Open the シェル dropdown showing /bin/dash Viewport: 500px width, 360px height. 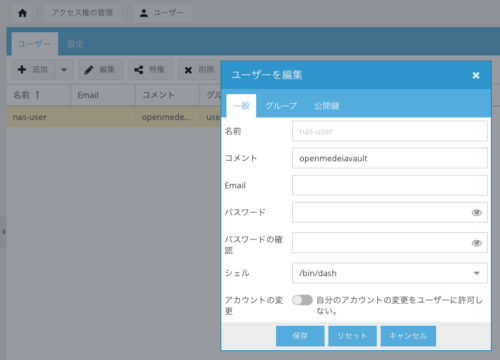[x=390, y=273]
